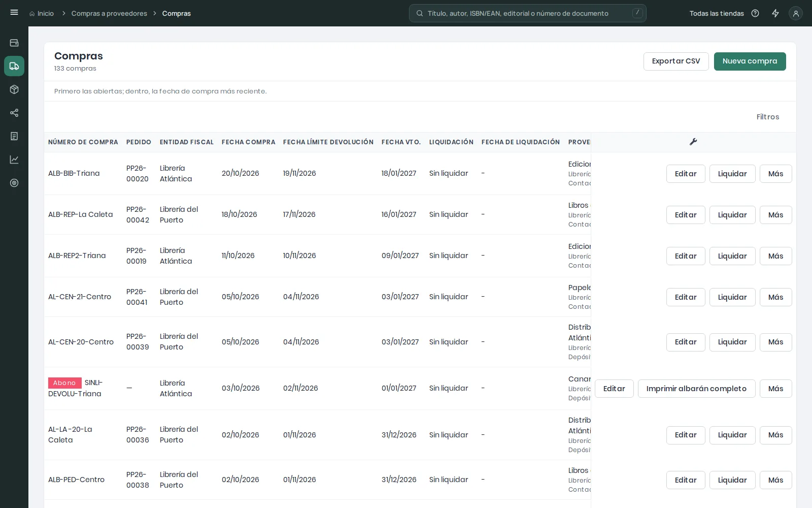Image resolution: width=812 pixels, height=508 pixels.
Task: Open the package box sidebar icon
Action: (14, 89)
